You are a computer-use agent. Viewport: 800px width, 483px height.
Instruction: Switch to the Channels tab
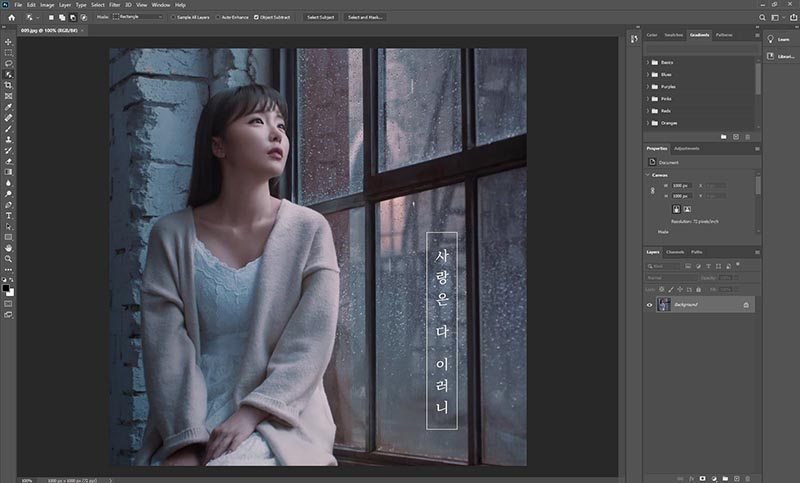pyautogui.click(x=675, y=252)
